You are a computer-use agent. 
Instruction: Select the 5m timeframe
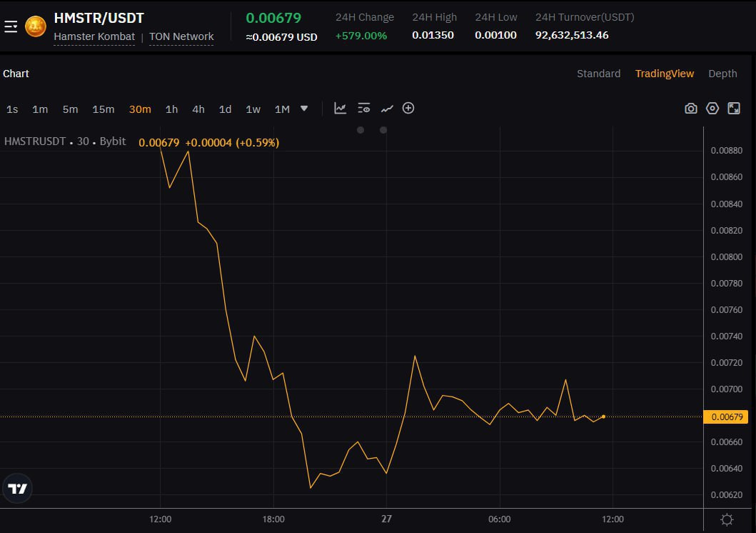pos(70,109)
